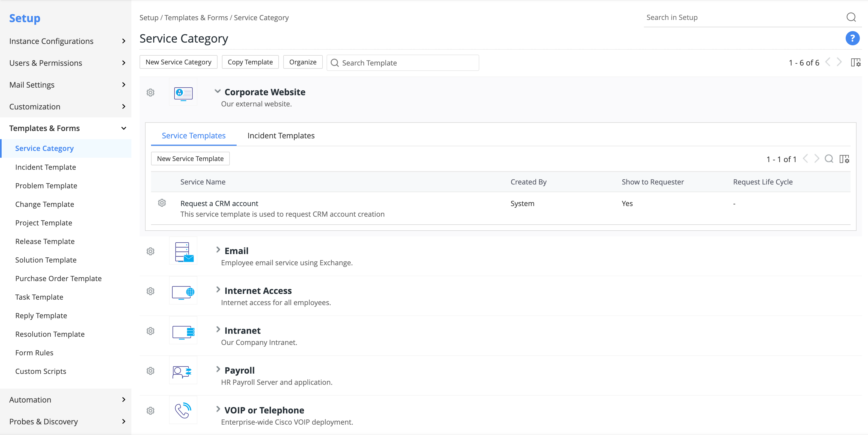Click the search icon in Service Templates list
The height and width of the screenshot is (435, 868).
tap(829, 159)
